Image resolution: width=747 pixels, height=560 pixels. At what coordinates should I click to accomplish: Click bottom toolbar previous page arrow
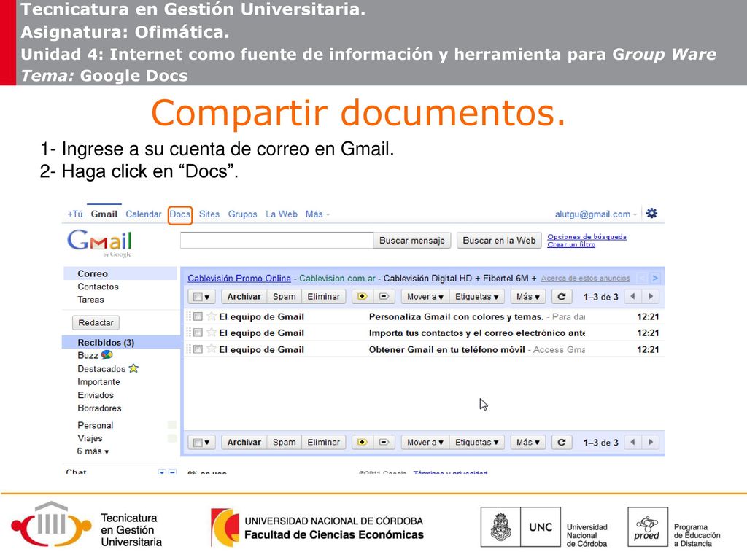(632, 442)
